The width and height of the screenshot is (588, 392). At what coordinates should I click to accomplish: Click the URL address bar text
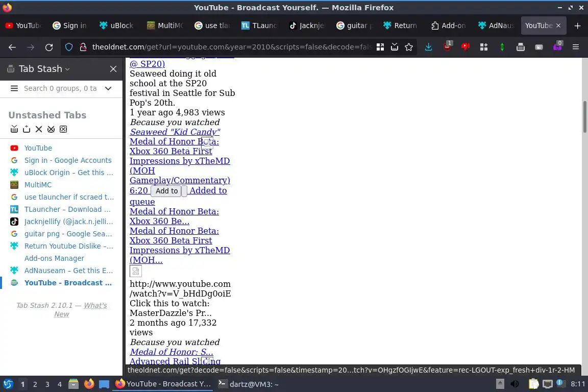(231, 47)
